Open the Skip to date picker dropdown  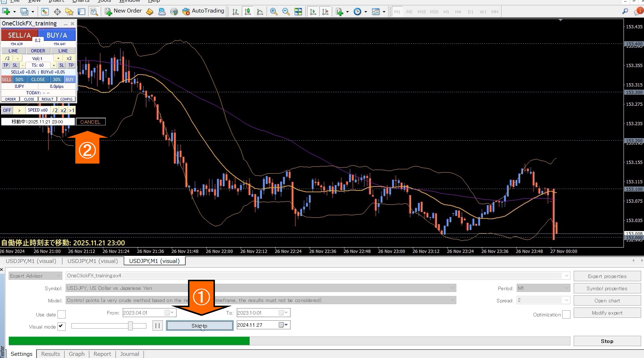tap(286, 325)
